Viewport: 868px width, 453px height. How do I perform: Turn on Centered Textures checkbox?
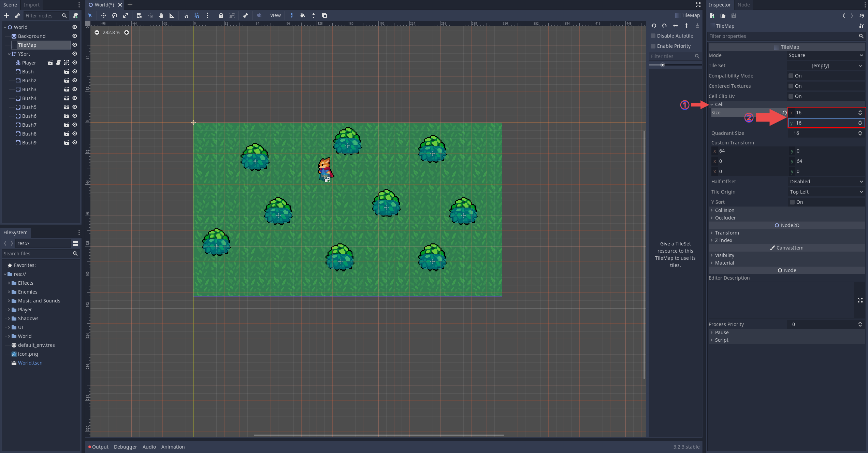tap(791, 86)
